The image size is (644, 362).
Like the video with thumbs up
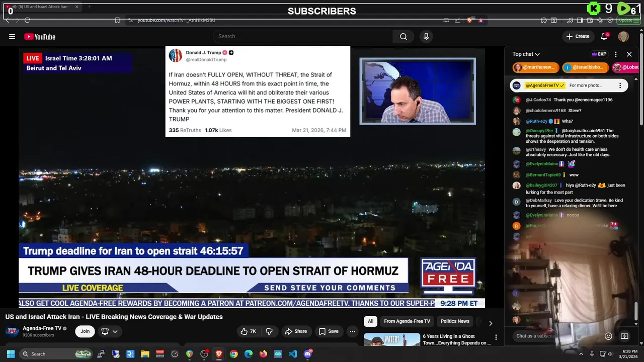[x=249, y=331]
